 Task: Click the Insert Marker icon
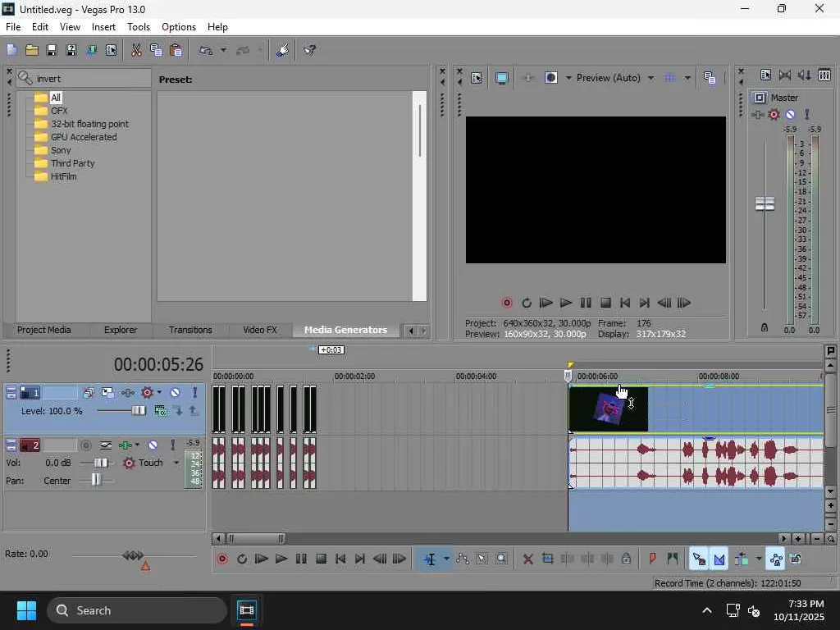point(652,559)
